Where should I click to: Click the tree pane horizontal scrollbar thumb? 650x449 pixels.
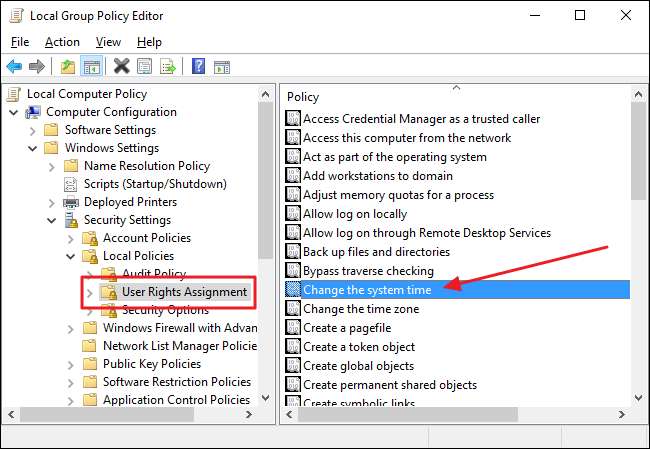[x=107, y=414]
